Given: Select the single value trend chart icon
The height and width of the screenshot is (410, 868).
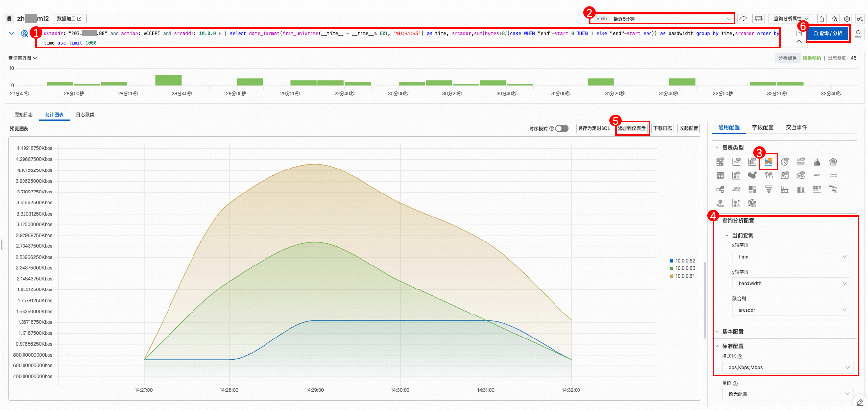Looking at the screenshot, I should [801, 162].
